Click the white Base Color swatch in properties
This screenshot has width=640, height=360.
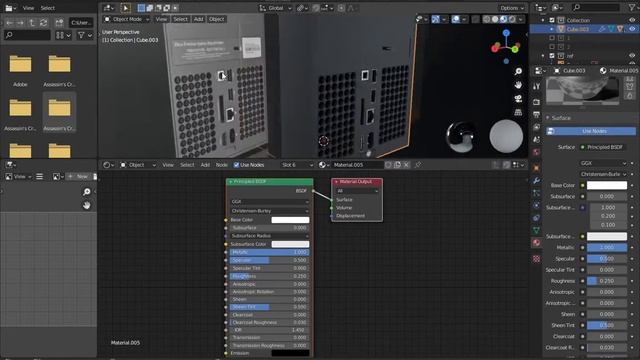click(607, 185)
